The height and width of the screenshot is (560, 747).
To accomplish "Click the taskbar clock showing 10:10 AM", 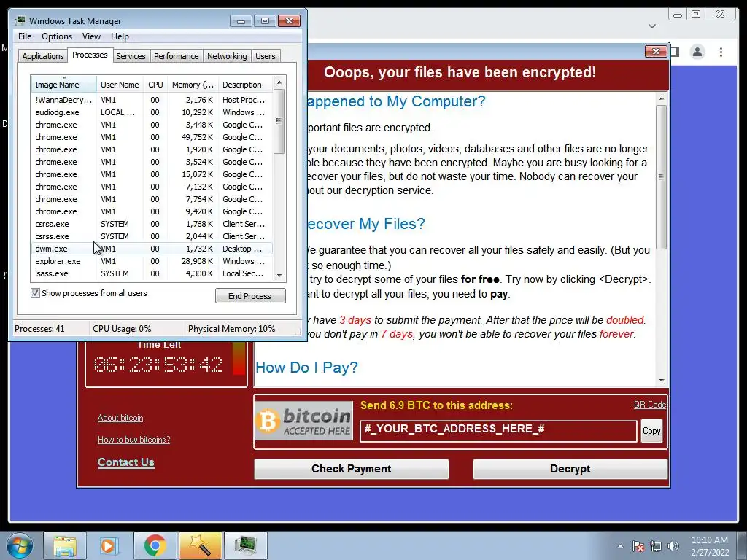I will (710, 546).
